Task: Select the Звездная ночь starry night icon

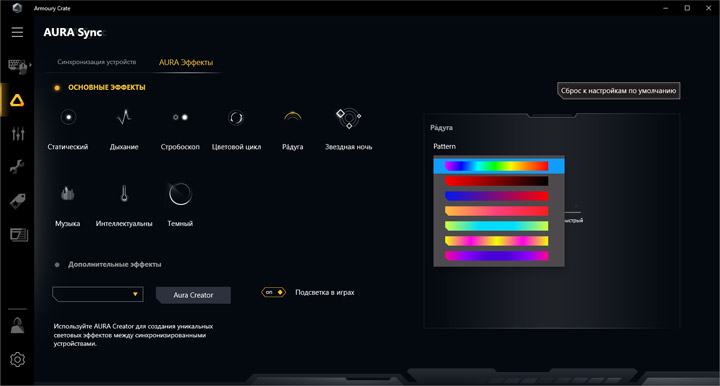Action: point(349,118)
